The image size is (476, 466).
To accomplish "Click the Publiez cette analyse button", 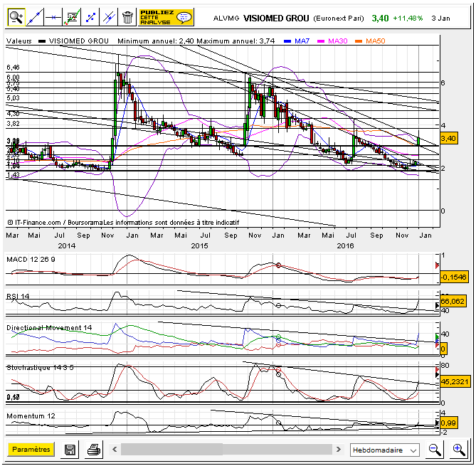I will click(x=166, y=17).
